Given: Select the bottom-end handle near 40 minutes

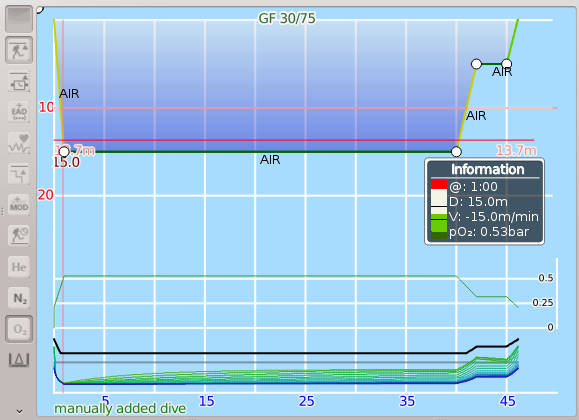Looking at the screenshot, I should coord(456,151).
